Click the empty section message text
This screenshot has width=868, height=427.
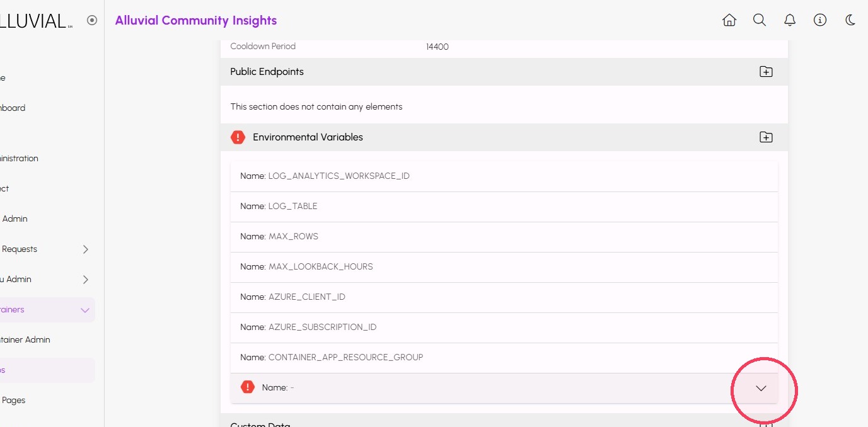pyautogui.click(x=316, y=107)
